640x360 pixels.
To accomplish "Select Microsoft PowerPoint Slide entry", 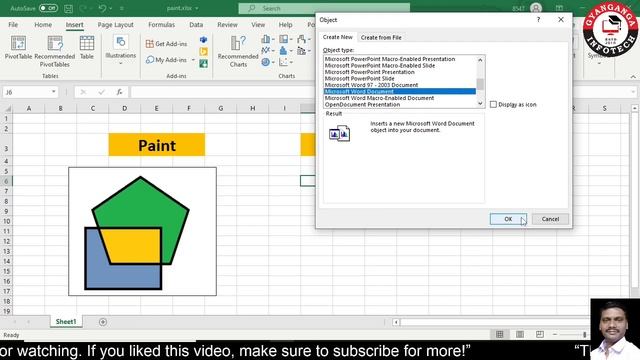I will coord(400,78).
